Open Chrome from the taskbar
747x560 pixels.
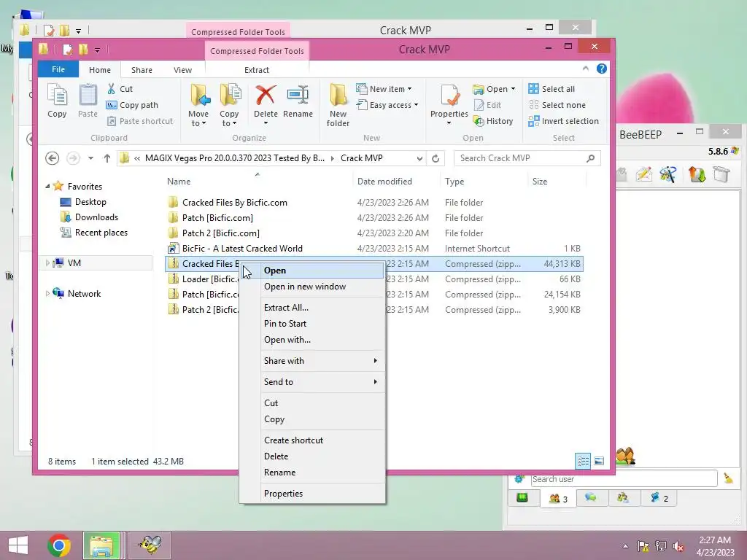click(x=59, y=545)
